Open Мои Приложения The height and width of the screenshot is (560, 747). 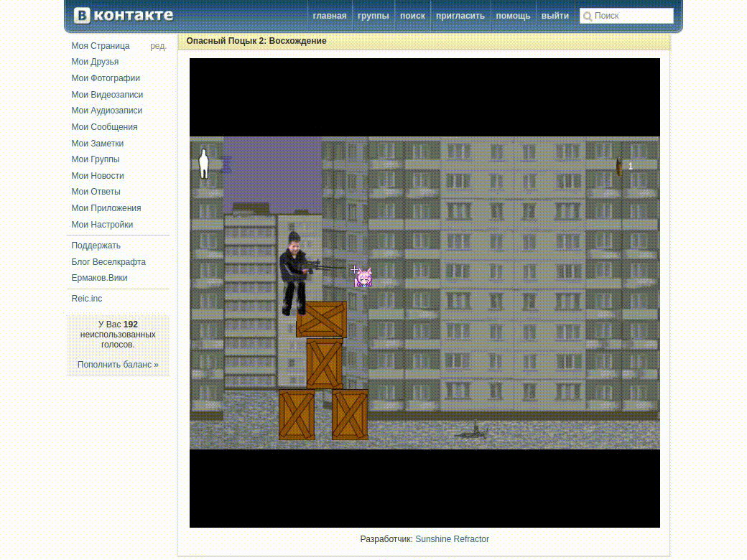106,208
